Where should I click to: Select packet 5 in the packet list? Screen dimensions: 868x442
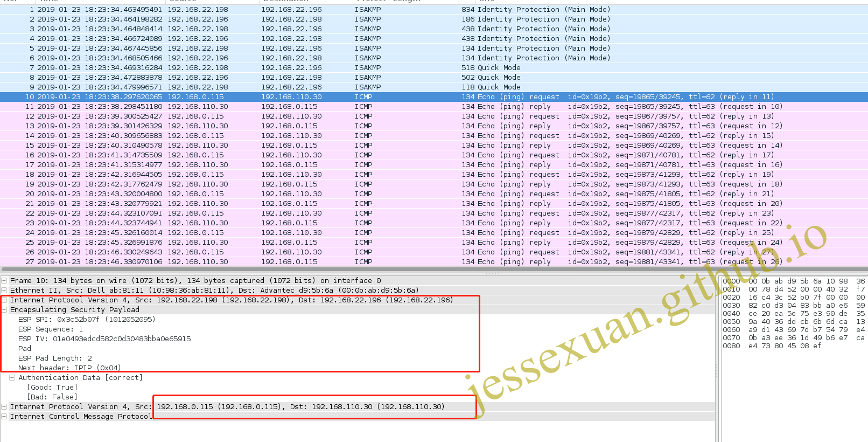[434, 48]
